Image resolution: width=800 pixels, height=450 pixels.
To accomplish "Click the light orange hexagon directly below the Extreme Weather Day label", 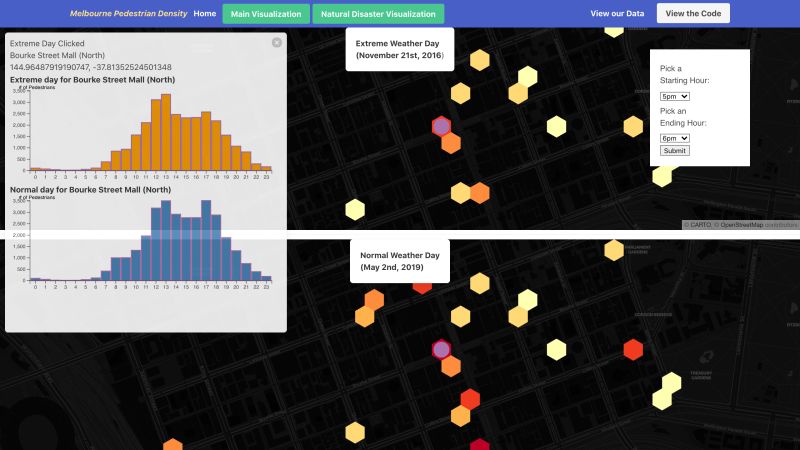I will point(461,93).
